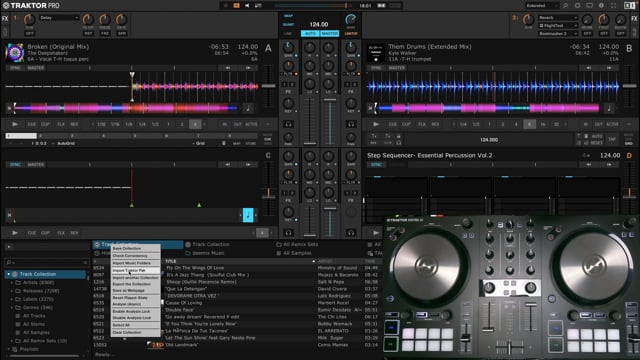Toggle keylock note icon on deck B

609,108
